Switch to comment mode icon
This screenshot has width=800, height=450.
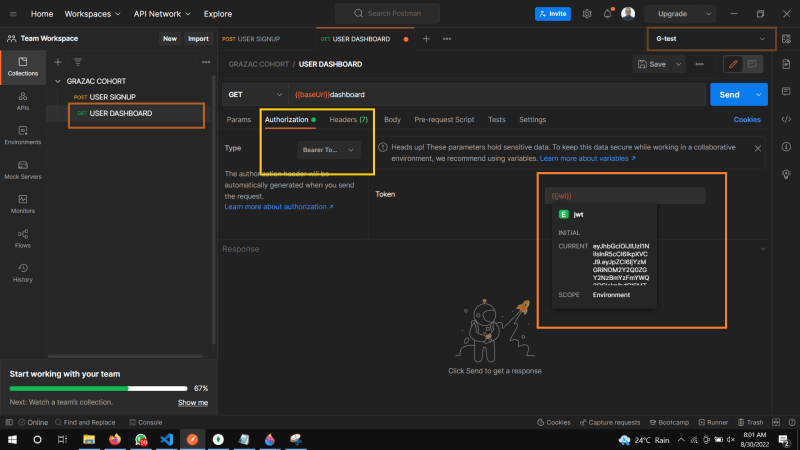752,64
